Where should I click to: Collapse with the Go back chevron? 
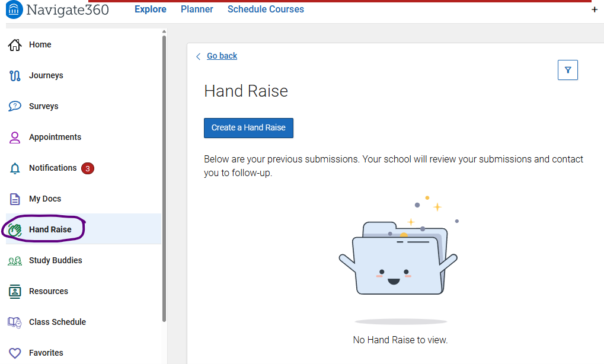click(x=199, y=56)
